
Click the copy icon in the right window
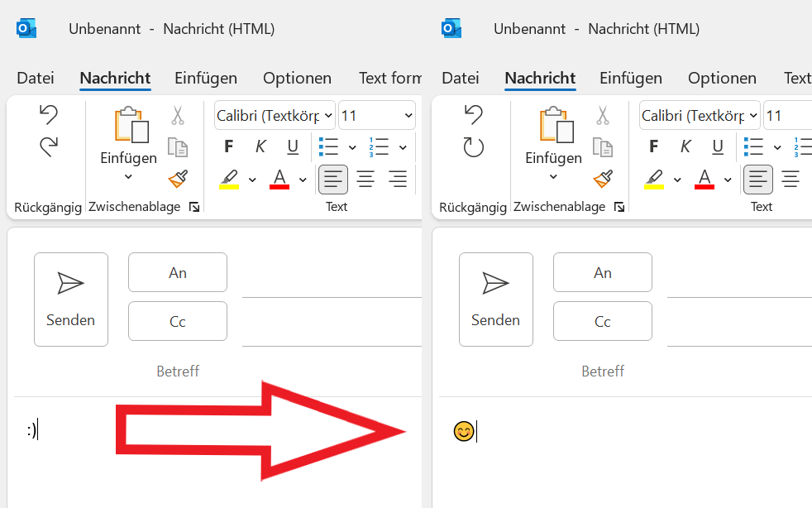(x=603, y=147)
